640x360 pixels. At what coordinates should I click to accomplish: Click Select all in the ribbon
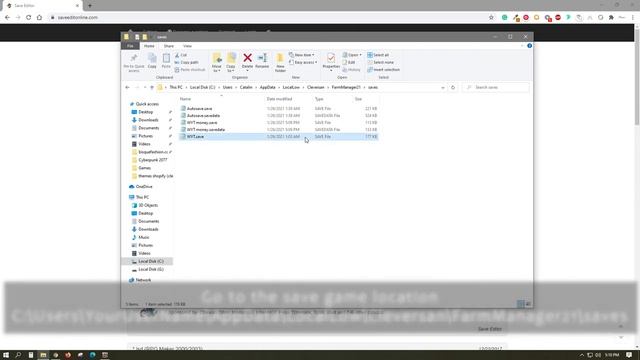[378, 55]
